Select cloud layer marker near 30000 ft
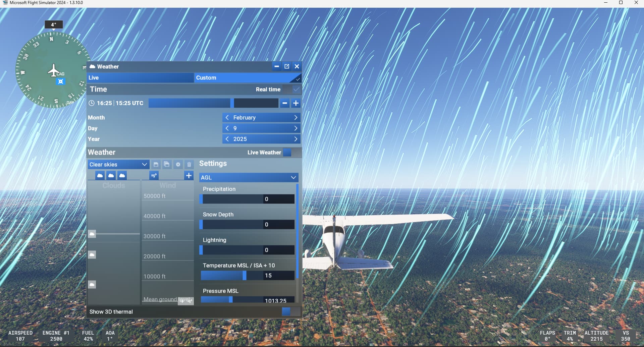 pos(92,234)
